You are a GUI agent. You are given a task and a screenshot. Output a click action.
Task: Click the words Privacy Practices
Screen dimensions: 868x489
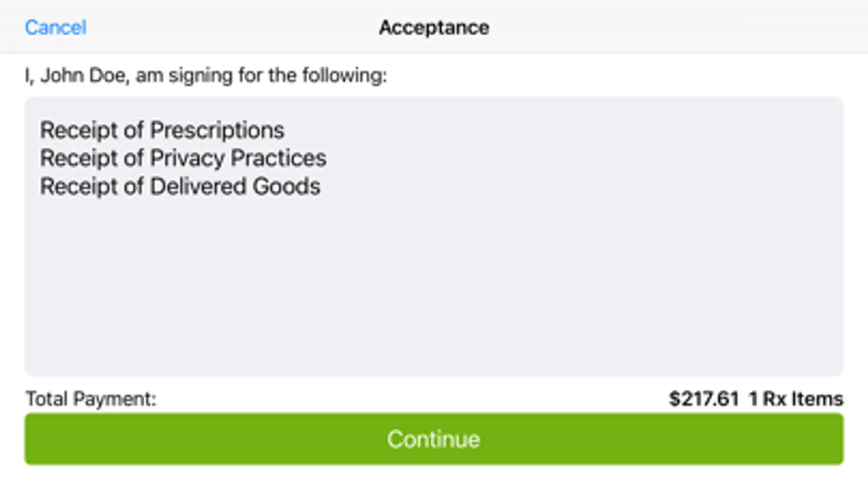(238, 158)
